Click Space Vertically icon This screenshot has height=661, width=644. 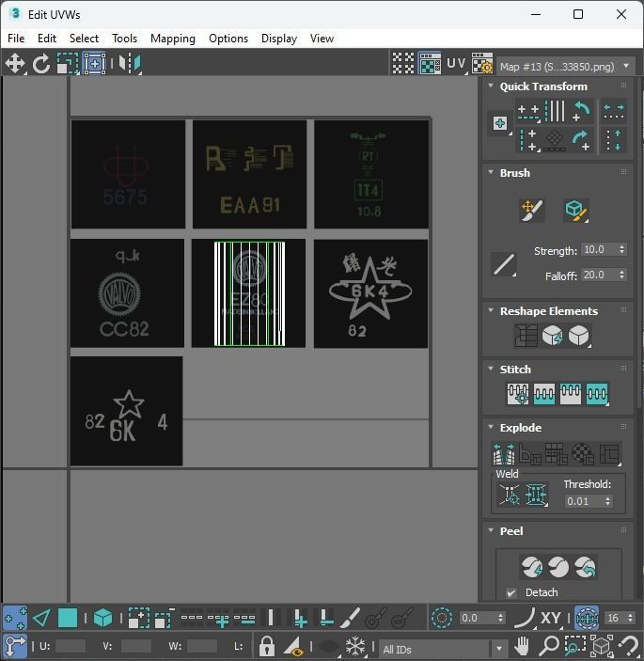click(614, 140)
